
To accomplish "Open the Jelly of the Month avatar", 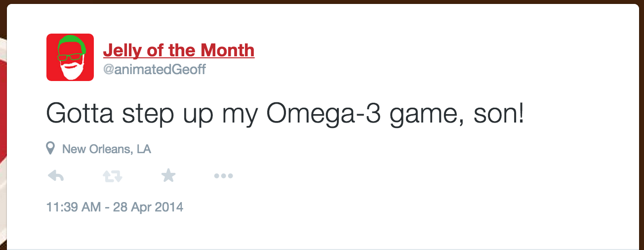I will (70, 57).
